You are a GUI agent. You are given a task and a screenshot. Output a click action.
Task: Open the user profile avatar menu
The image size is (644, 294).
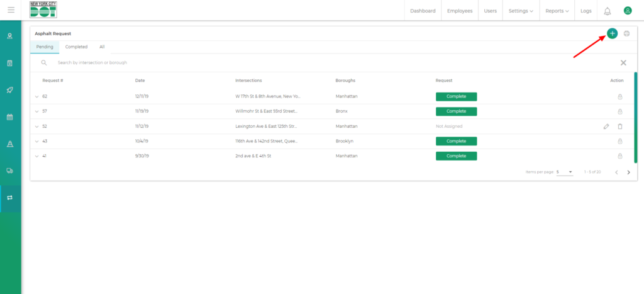(627, 11)
